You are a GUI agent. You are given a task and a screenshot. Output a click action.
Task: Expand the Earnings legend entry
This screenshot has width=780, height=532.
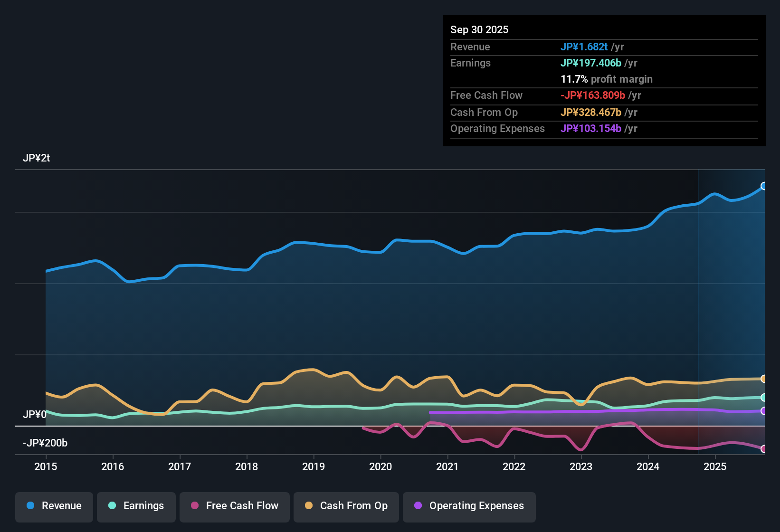[x=136, y=506]
